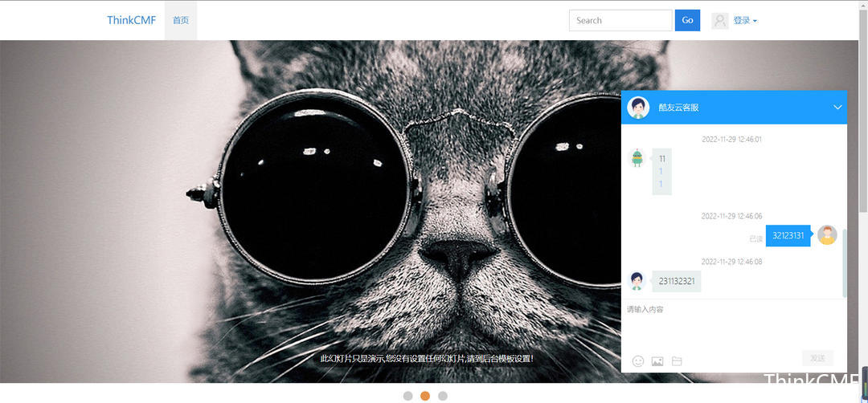This screenshot has height=403, width=868.
Task: Click the ThinkCMF brand link
Action: 132,21
